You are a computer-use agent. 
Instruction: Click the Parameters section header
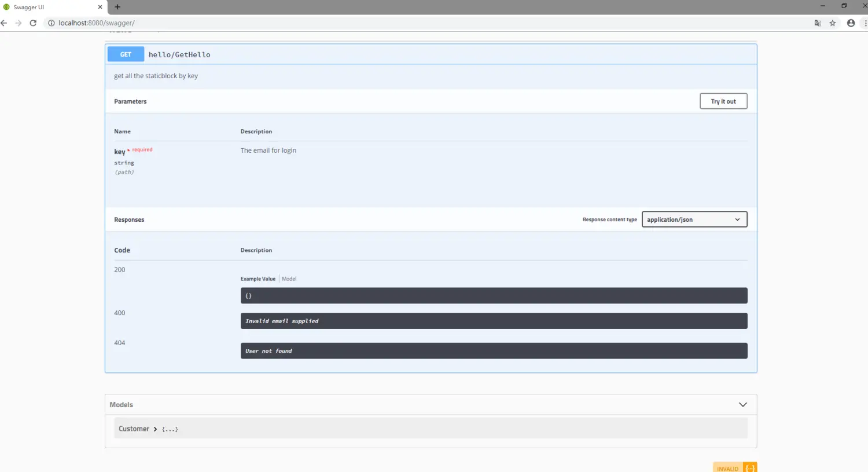(x=130, y=101)
